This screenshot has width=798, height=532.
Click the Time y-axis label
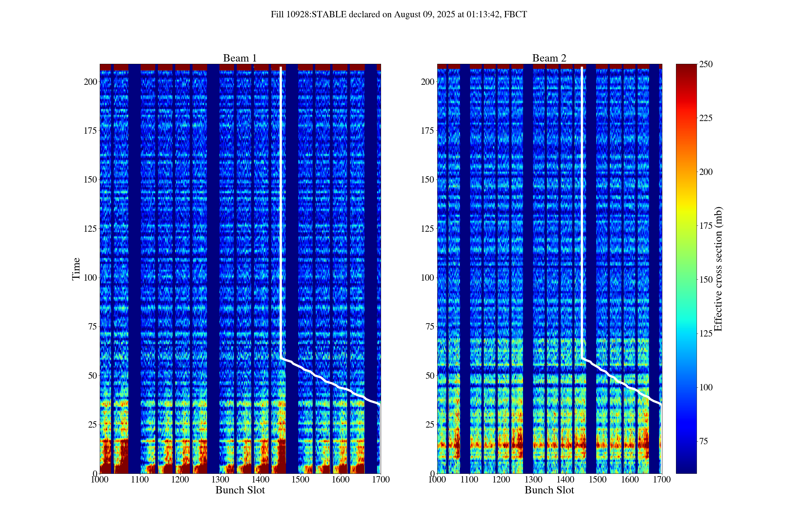[76, 269]
